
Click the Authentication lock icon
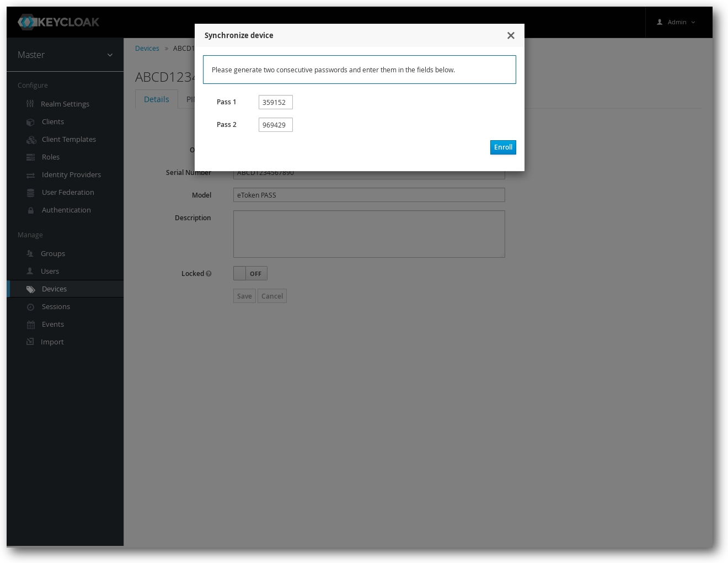pos(31,210)
